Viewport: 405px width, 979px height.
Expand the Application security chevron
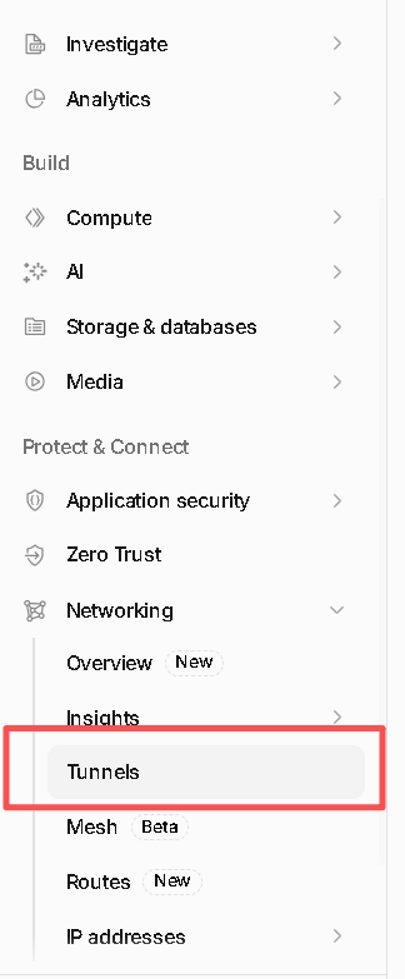coord(337,501)
